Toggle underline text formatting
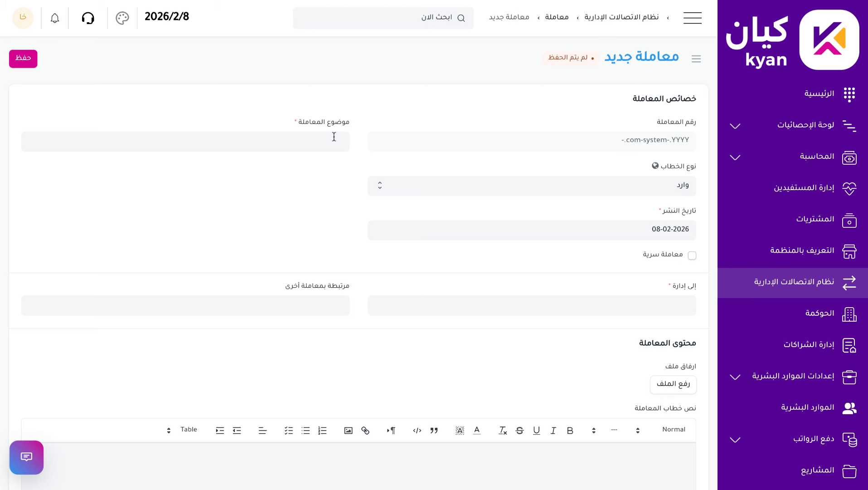This screenshot has height=490, width=868. tap(537, 430)
